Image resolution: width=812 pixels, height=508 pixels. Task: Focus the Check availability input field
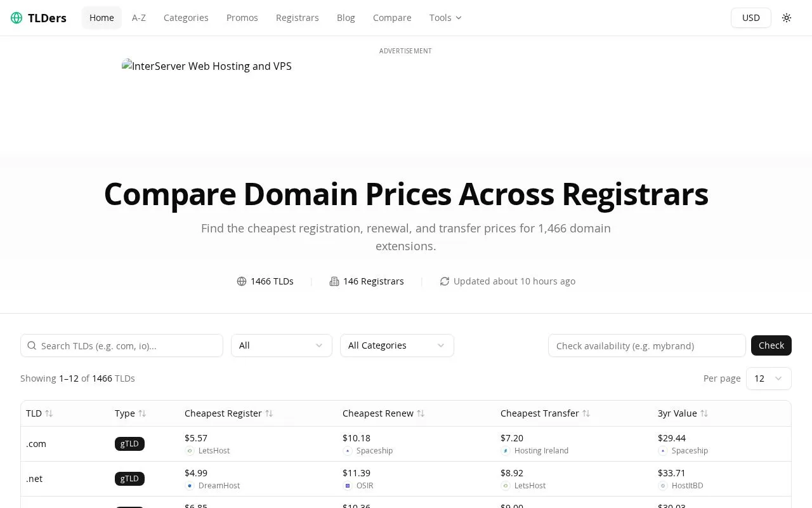tap(647, 345)
